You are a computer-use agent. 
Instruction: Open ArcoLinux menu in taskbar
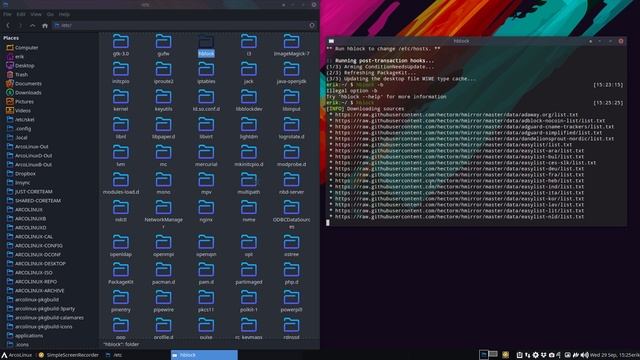point(17,355)
